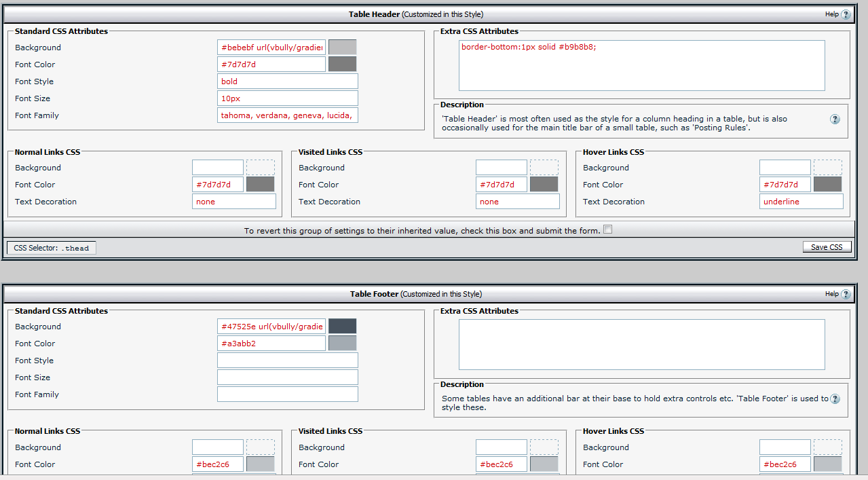This screenshot has height=480, width=868.
Task: Click Table Header Font Family input field
Action: point(287,115)
